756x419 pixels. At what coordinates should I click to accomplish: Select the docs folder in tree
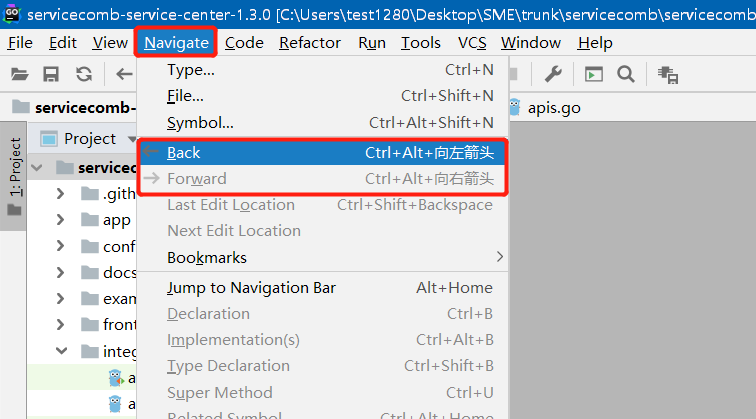[108, 272]
